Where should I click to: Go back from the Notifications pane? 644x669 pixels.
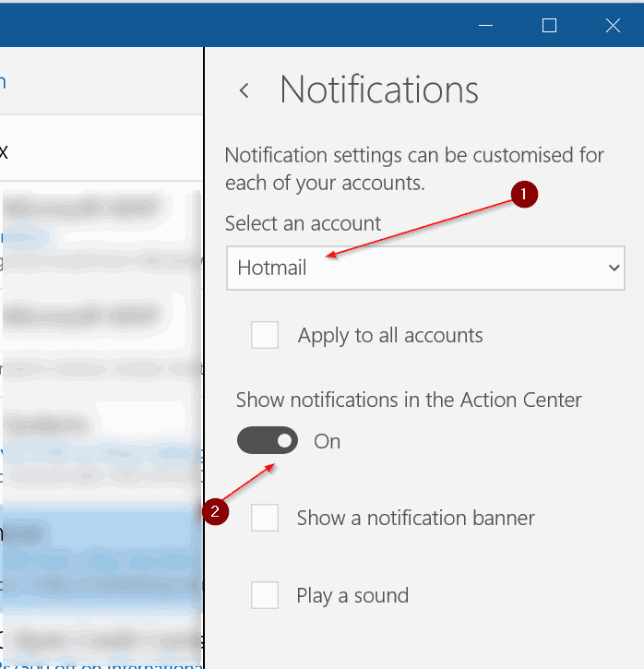coord(244,90)
